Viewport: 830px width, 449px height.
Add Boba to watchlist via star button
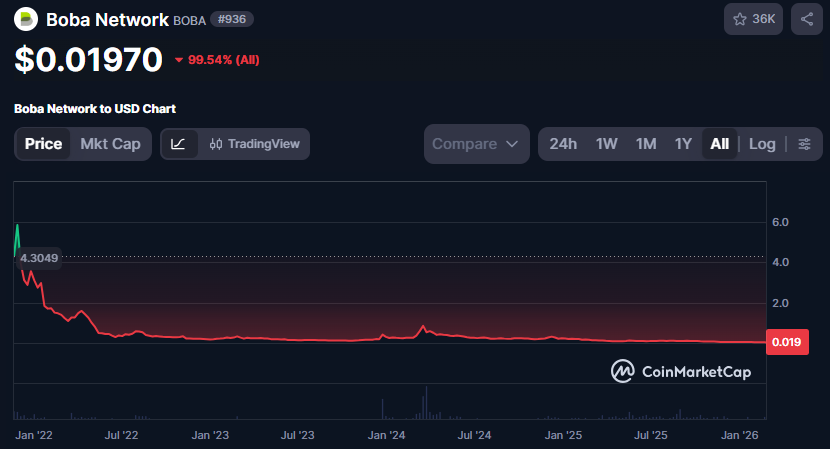754,18
